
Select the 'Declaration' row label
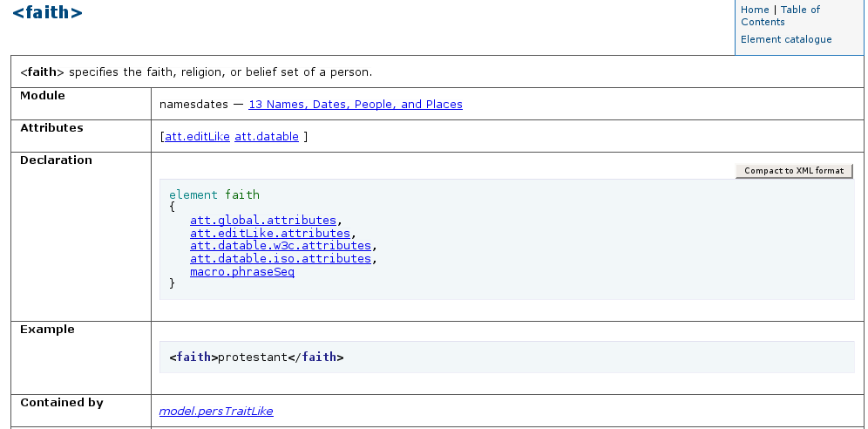56,160
